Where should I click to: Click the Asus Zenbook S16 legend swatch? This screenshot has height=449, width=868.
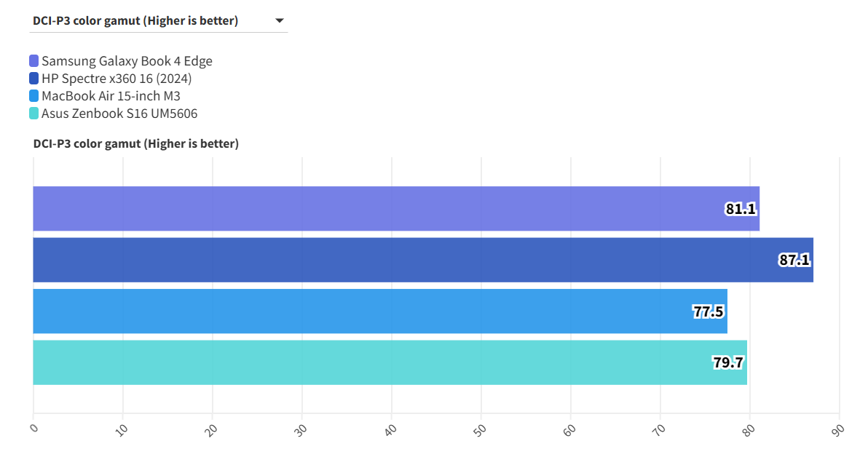pyautogui.click(x=34, y=114)
